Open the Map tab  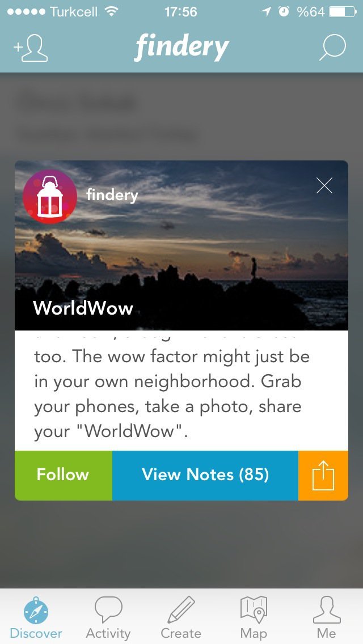[x=254, y=617]
